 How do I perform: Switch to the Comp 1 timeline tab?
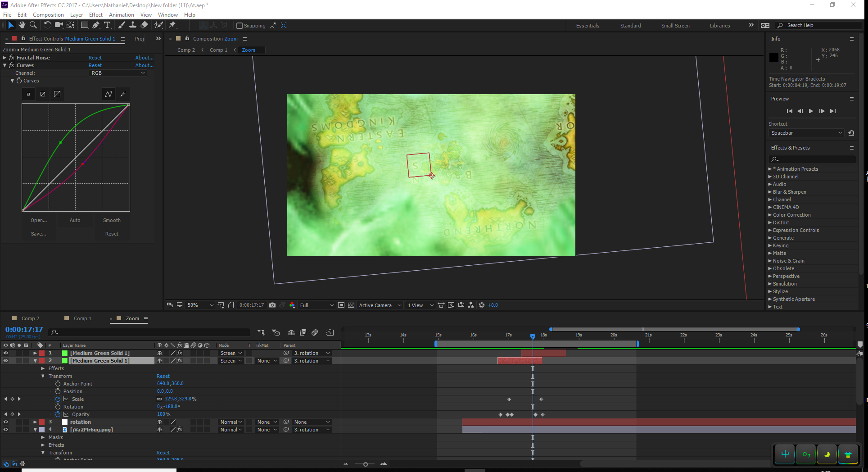[82, 318]
